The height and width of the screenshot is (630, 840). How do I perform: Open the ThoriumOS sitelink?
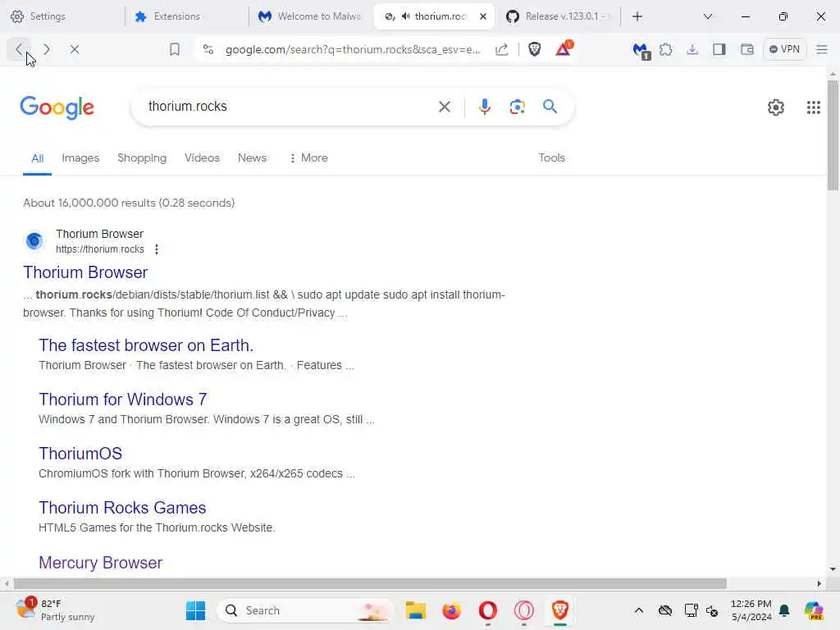(80, 453)
